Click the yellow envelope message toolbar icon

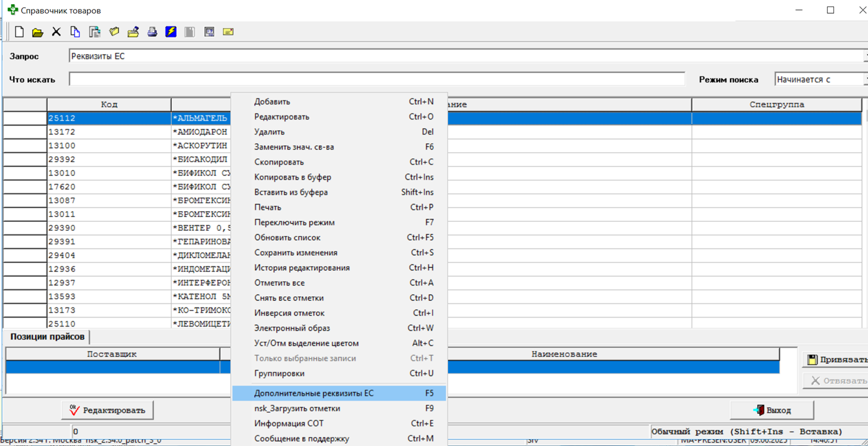pos(228,32)
